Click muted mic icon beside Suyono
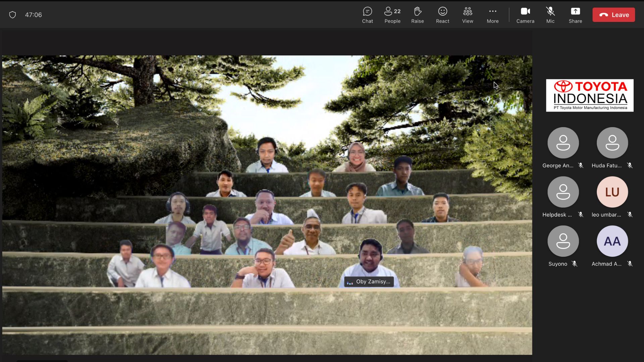This screenshot has height=362, width=644. (x=574, y=264)
